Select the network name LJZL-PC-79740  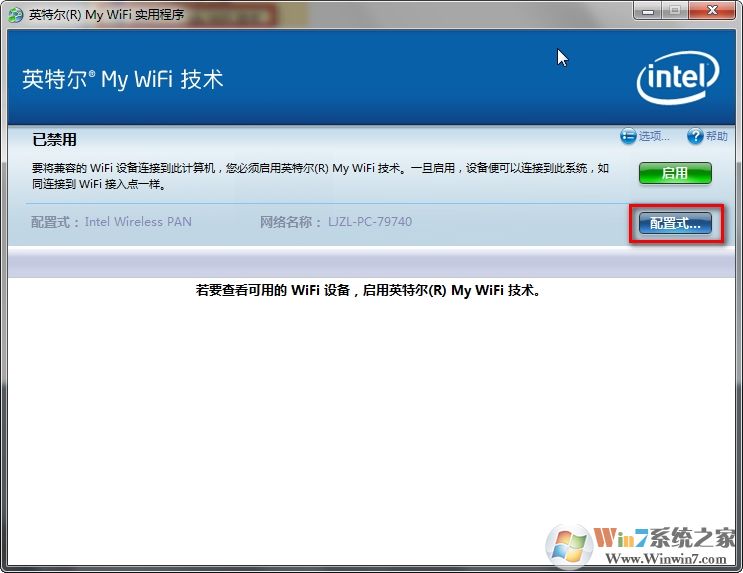[370, 222]
